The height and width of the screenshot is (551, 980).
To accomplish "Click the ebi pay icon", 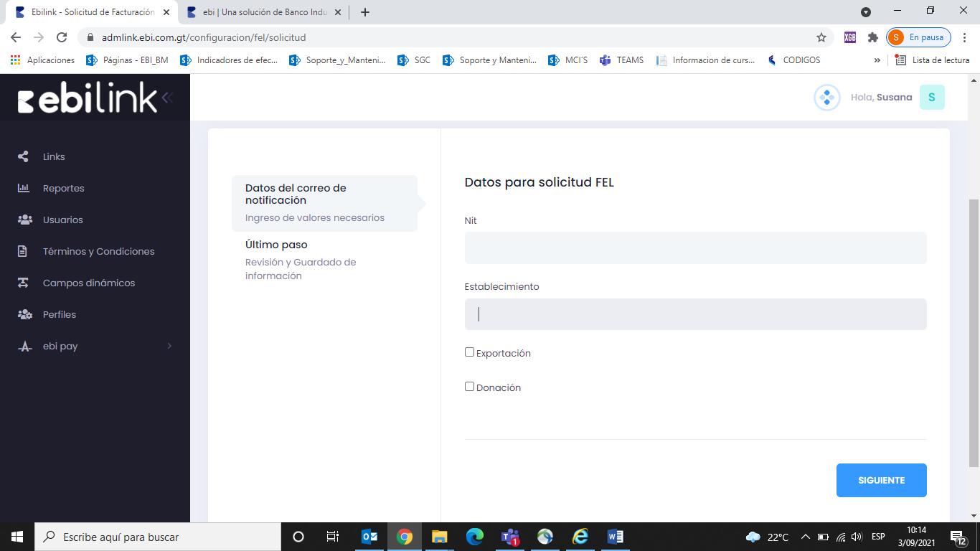I will coord(24,347).
